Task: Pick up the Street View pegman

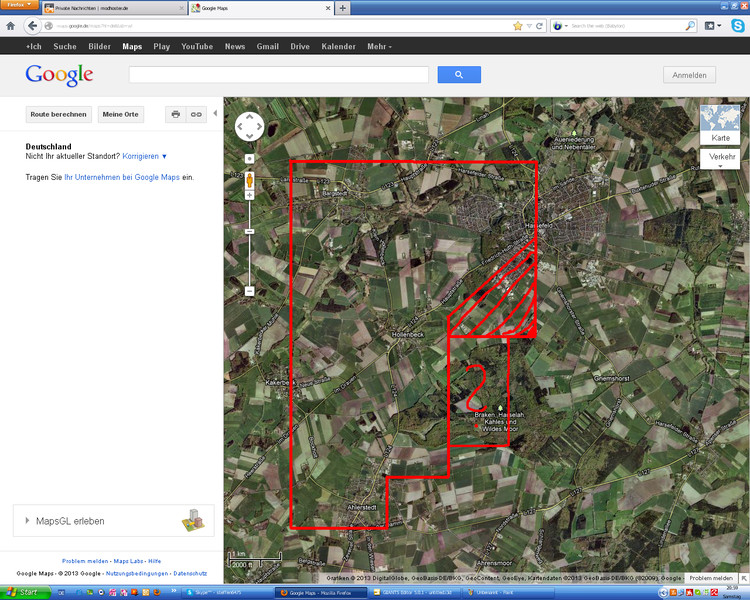Action: point(249,180)
